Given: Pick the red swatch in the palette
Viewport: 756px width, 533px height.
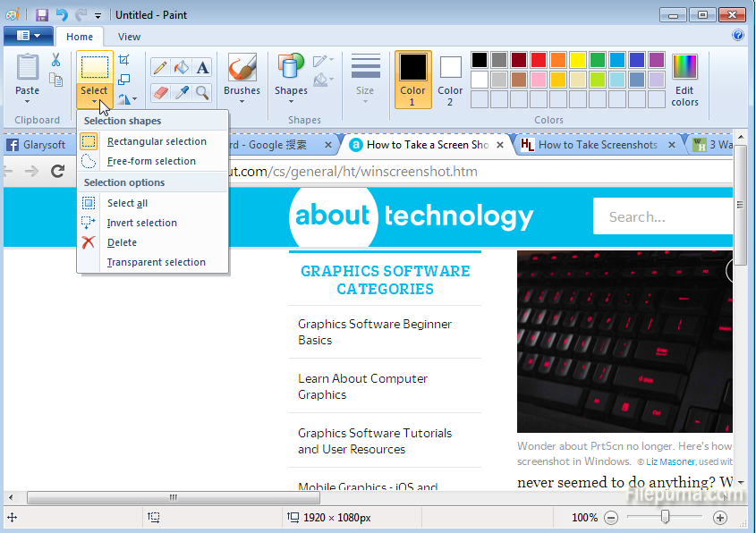Looking at the screenshot, I should pyautogui.click(x=538, y=60).
